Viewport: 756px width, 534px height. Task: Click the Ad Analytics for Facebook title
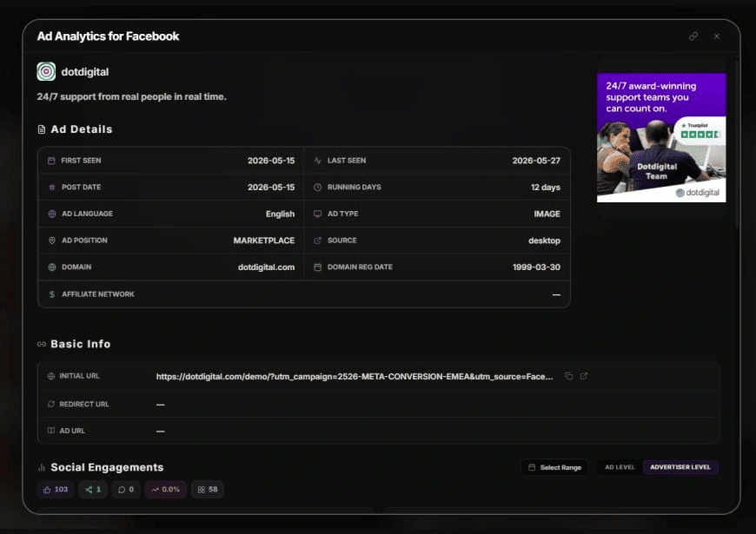tap(108, 36)
